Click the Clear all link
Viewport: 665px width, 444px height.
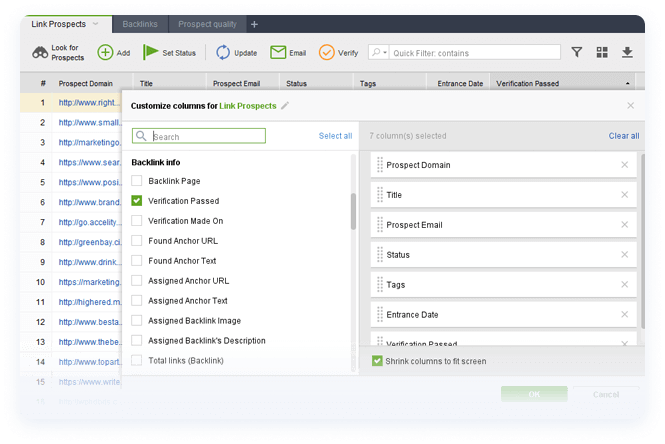623,136
